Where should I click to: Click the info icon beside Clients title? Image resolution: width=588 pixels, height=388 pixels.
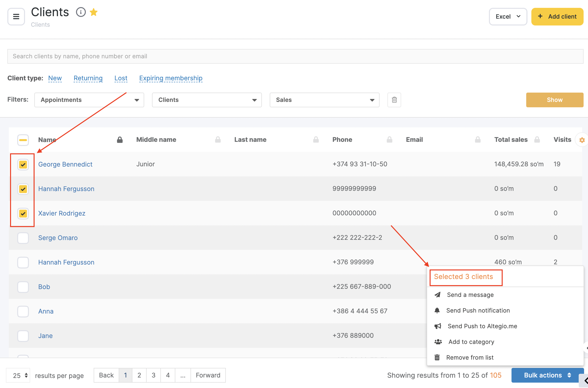80,12
